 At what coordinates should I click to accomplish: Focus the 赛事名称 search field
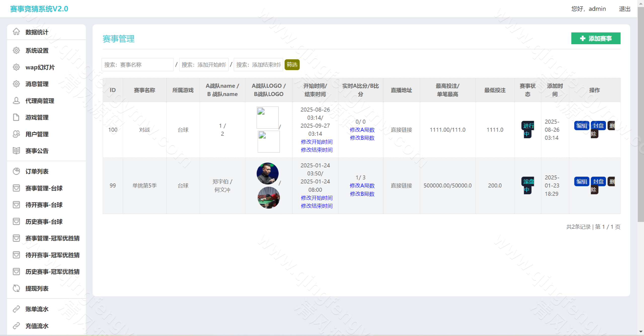[x=137, y=65]
